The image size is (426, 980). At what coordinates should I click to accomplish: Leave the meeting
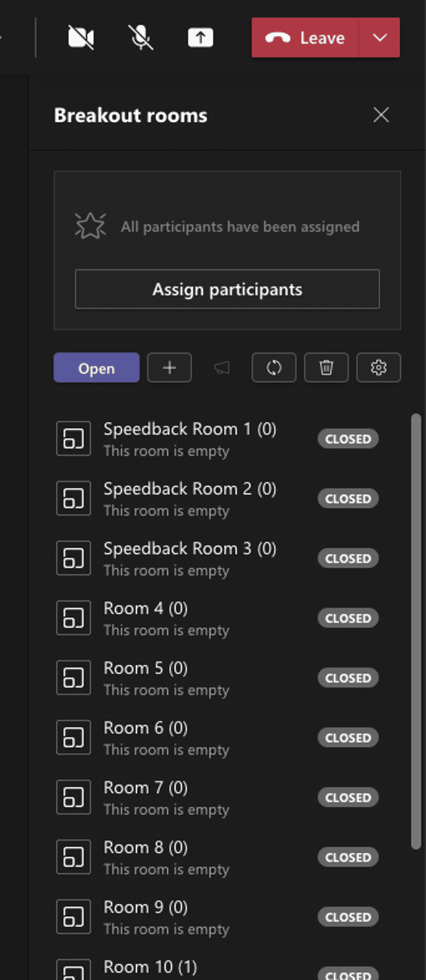(x=305, y=37)
